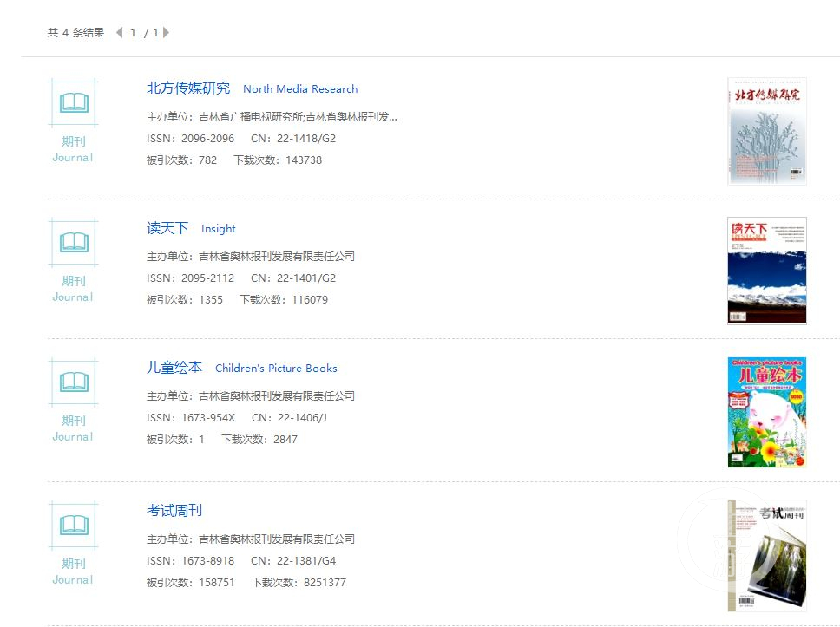
Task: Select the text 下载次数: 2847
Action: 259,440
